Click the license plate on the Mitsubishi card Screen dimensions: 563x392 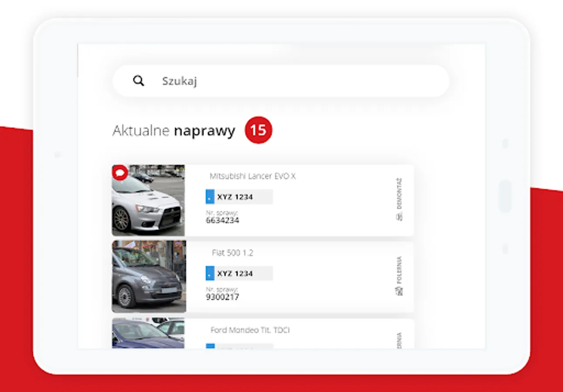(239, 197)
